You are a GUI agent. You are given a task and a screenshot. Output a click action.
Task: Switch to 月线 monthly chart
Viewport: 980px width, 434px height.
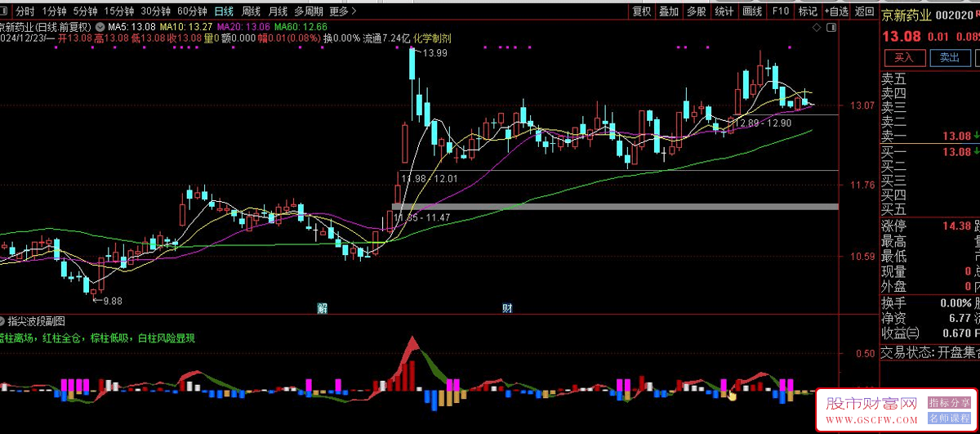point(278,11)
